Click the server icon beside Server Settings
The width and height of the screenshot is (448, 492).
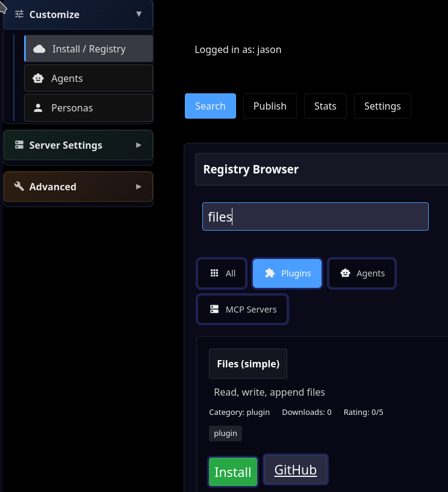click(x=19, y=145)
